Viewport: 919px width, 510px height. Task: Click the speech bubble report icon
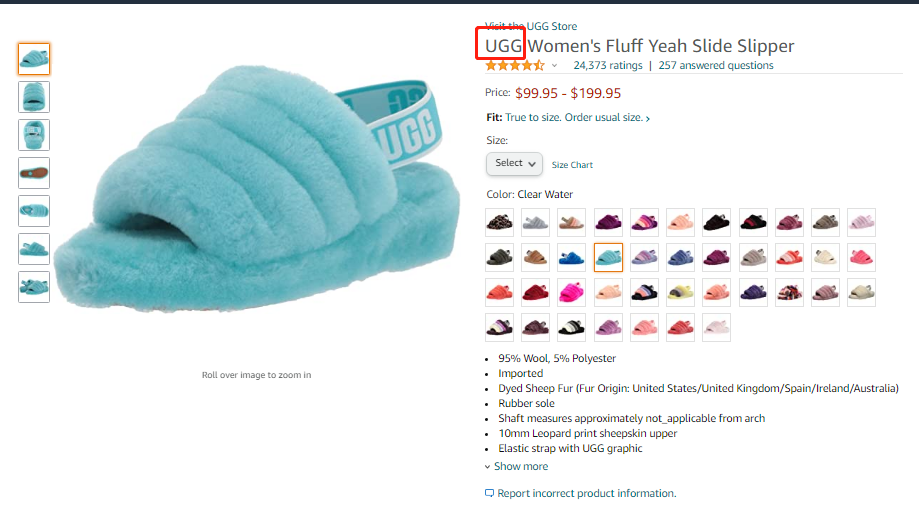pos(489,493)
